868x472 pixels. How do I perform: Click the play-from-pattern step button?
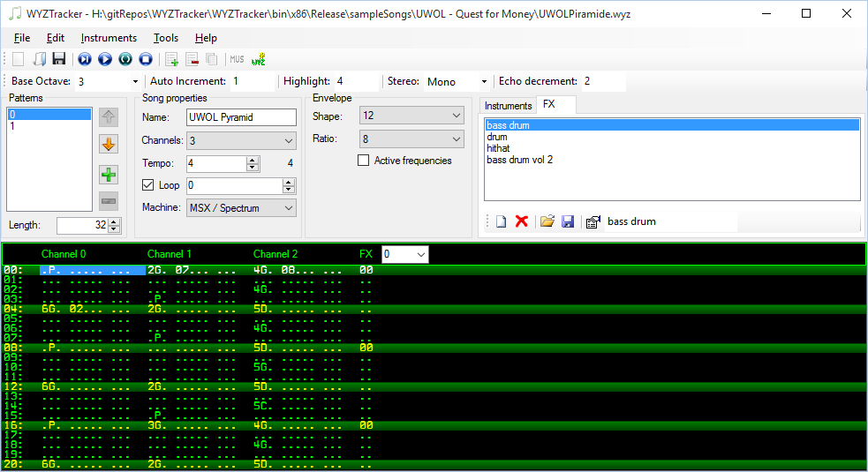tap(85, 59)
